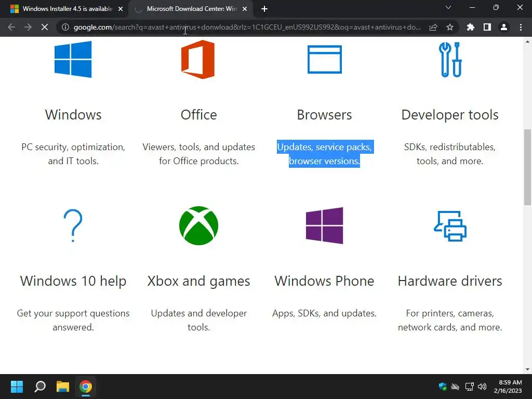Close the Microsoft Download Center tab
Viewport: 532px width, 399px height.
pos(245,9)
